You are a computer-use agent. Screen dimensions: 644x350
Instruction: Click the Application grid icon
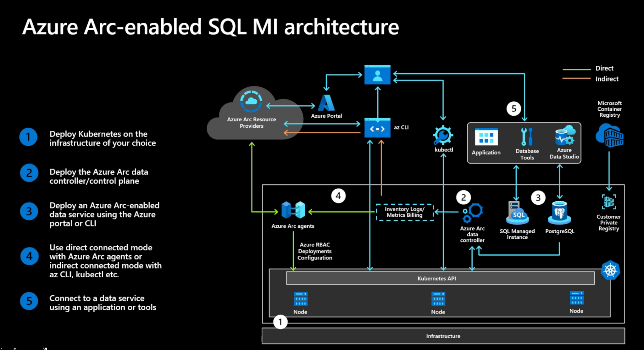pyautogui.click(x=486, y=137)
